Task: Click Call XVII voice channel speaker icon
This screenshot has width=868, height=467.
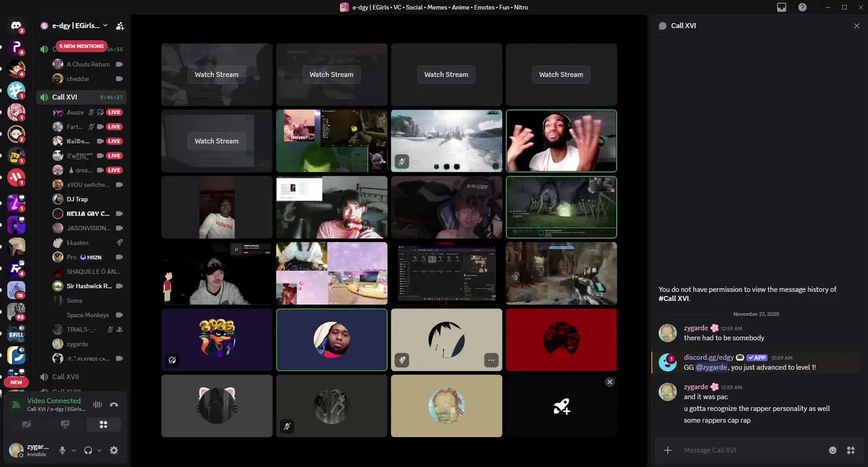Action: [x=44, y=377]
